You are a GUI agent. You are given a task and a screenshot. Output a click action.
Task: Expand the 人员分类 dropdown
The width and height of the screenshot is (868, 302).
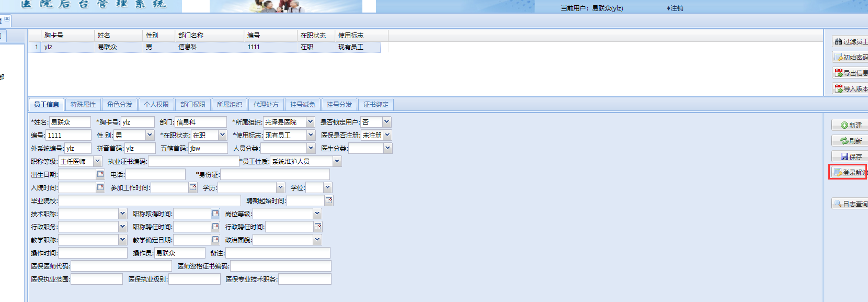[310, 148]
